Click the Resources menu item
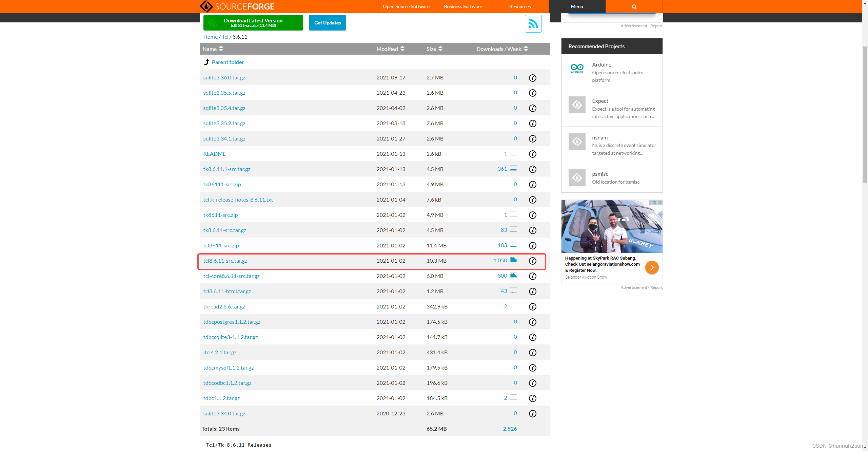 point(520,6)
